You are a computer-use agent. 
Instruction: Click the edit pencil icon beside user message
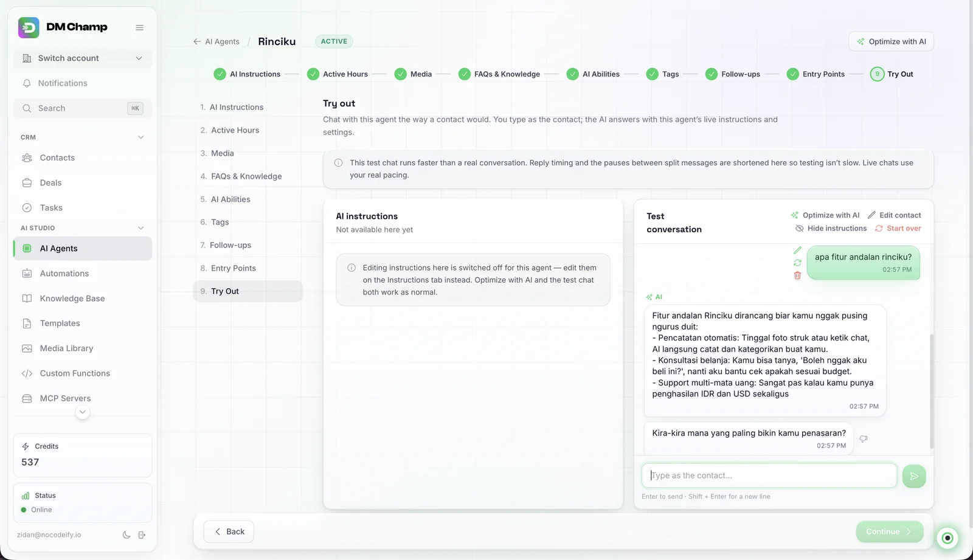(797, 250)
